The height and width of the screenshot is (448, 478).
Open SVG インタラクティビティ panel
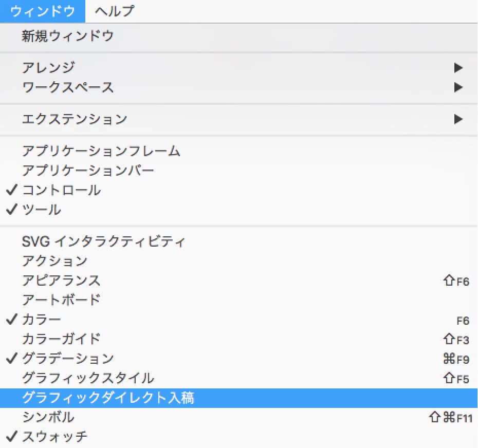103,241
